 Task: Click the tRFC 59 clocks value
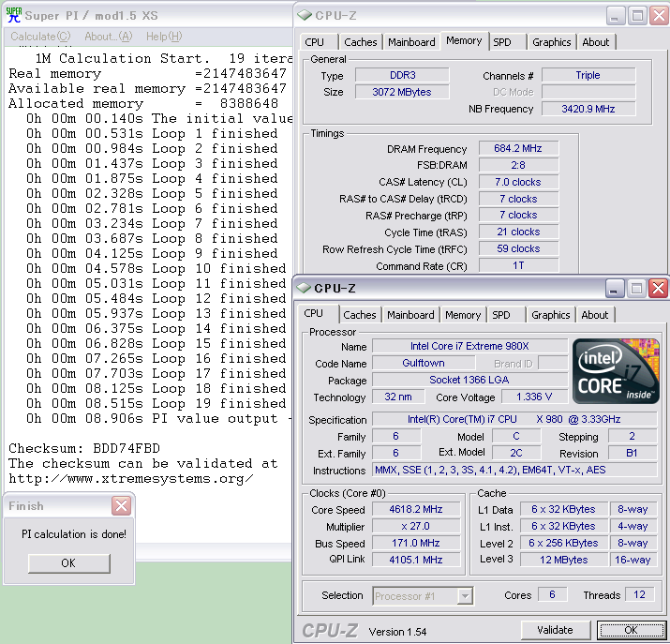click(x=518, y=248)
